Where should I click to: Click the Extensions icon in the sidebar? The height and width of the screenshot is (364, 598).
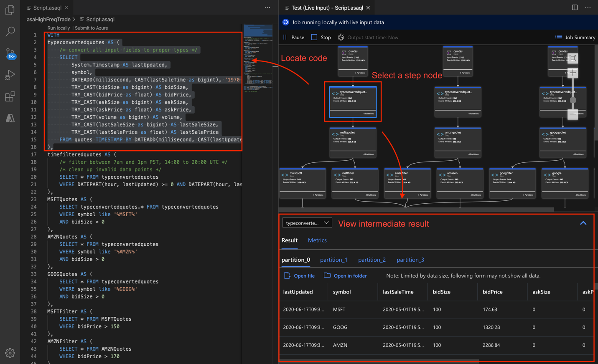[10, 96]
